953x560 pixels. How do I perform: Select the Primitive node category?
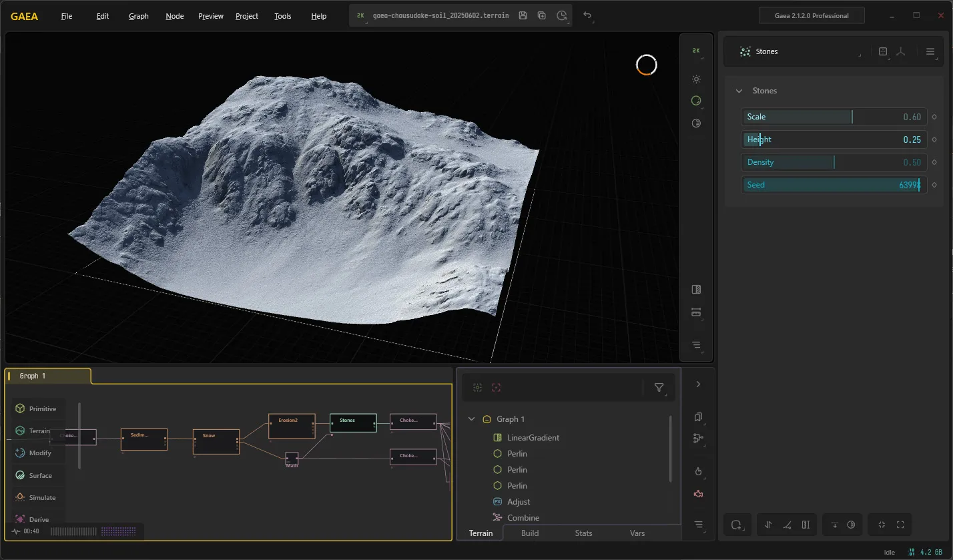tap(39, 408)
